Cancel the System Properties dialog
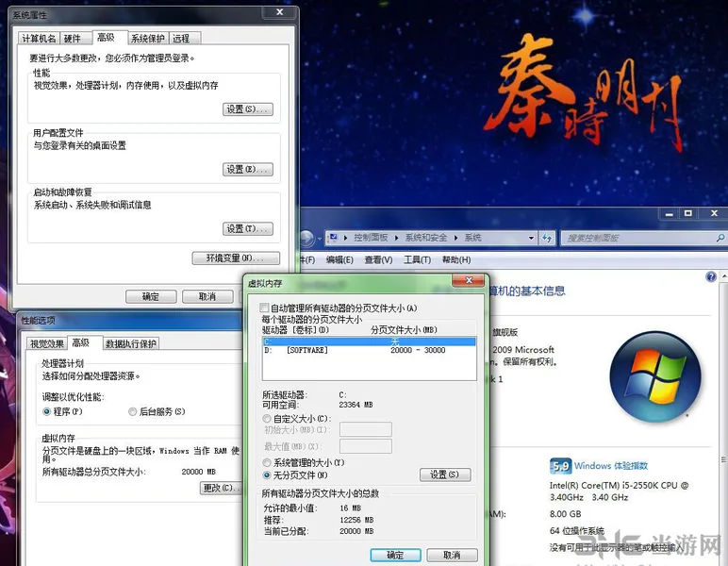Screen dimensions: 728x566 207,296
